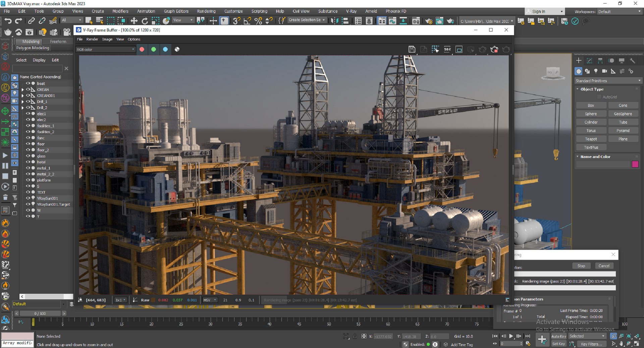
Task: Select the Move tool icon
Action: click(134, 21)
